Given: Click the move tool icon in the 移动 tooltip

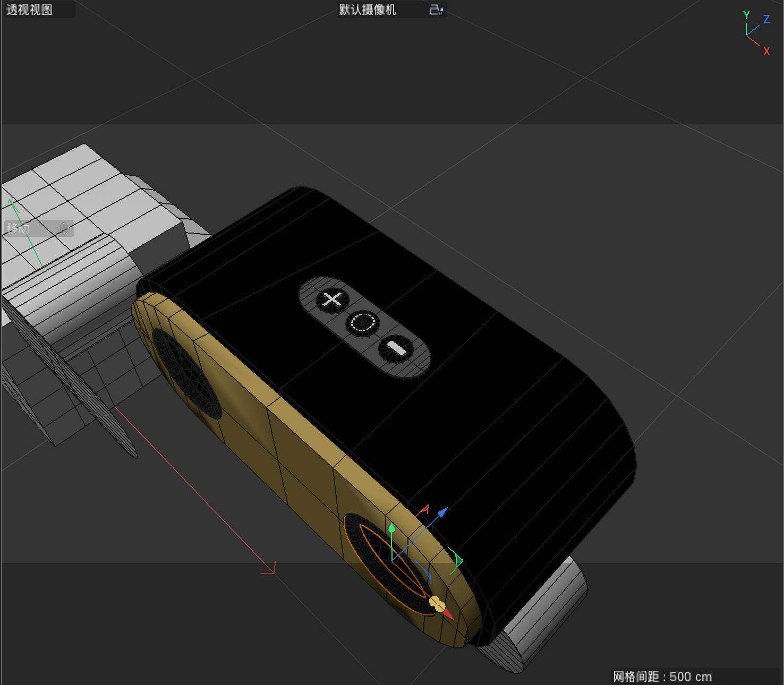Looking at the screenshot, I should click(63, 228).
